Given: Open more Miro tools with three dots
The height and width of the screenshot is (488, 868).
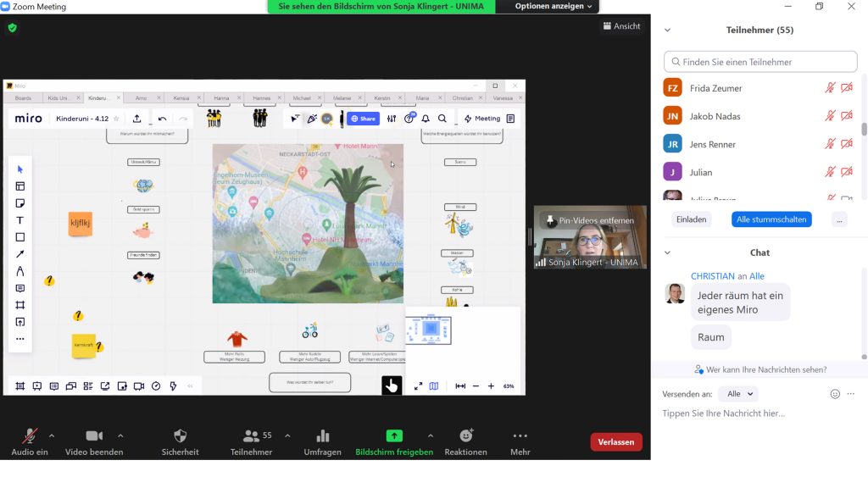Looking at the screenshot, I should pyautogui.click(x=20, y=339).
